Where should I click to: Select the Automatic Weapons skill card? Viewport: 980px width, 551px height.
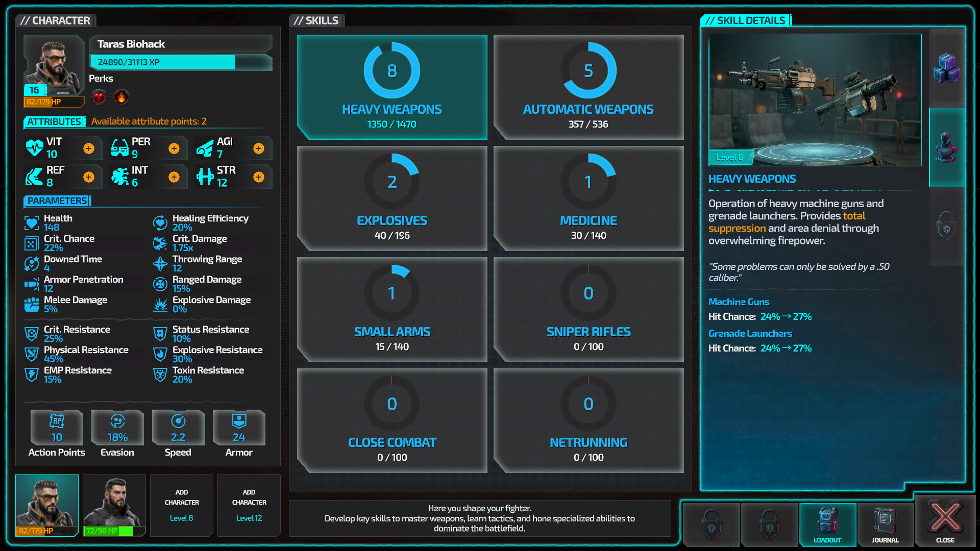point(588,87)
